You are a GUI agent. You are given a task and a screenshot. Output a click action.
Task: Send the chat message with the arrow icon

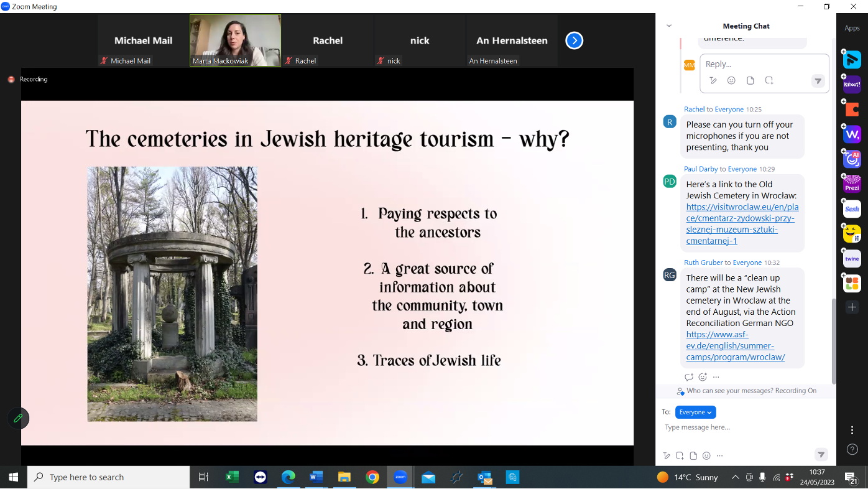821,455
